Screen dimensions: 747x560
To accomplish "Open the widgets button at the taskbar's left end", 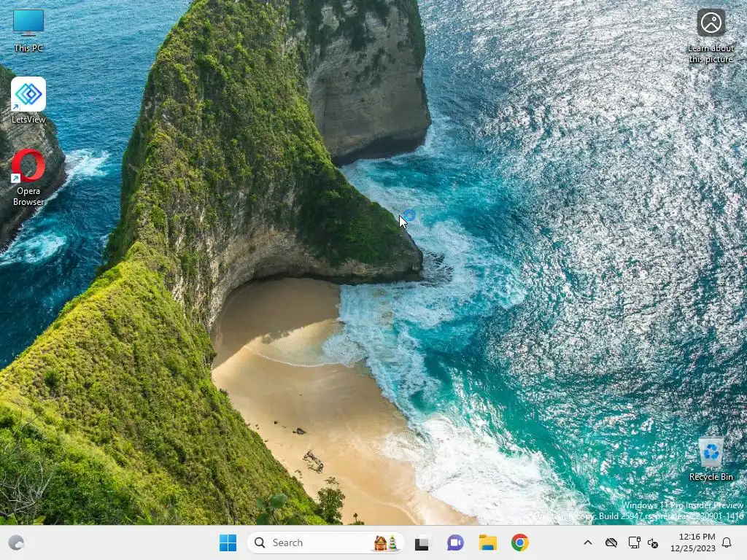I will click(x=16, y=542).
